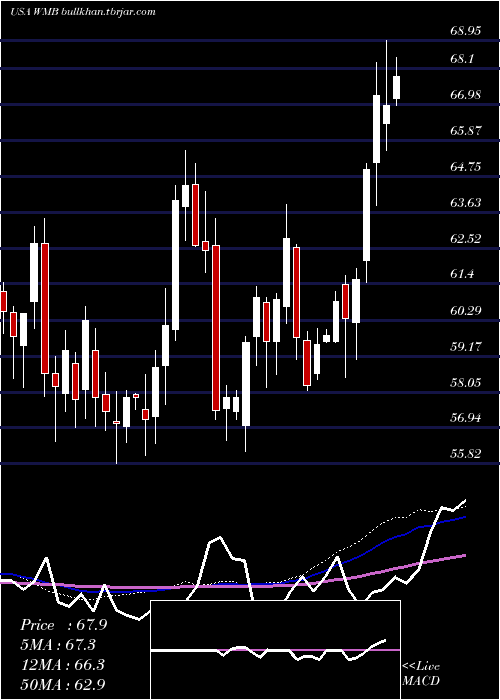The width and height of the screenshot is (500, 700).
Task: Click the 63.63 price axis label
Action: coord(466,203)
